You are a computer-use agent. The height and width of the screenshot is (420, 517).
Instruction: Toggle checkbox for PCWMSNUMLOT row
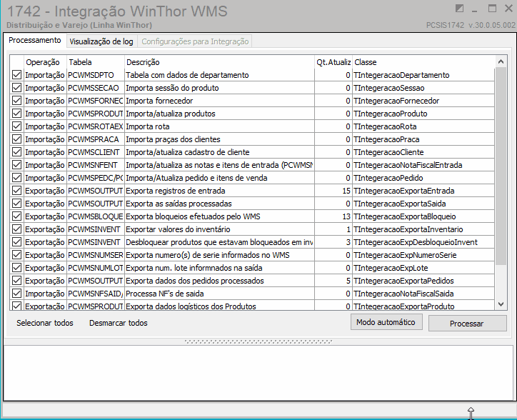pos(17,268)
